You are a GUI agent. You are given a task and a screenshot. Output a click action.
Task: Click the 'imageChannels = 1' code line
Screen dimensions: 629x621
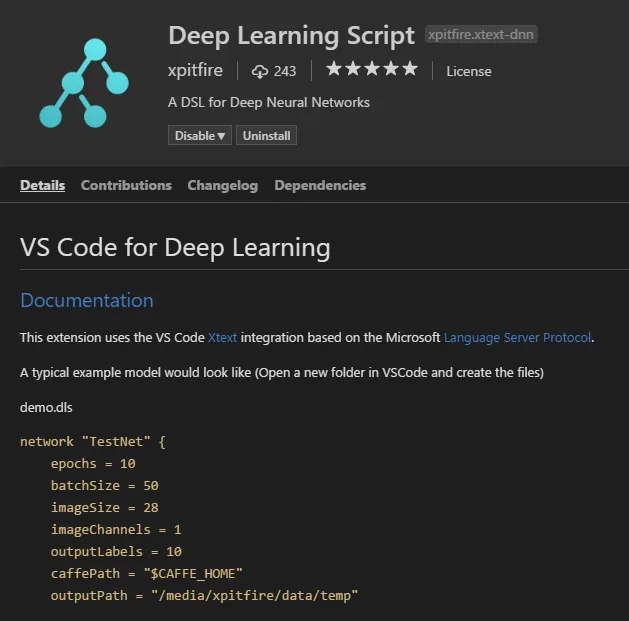[x=116, y=530]
